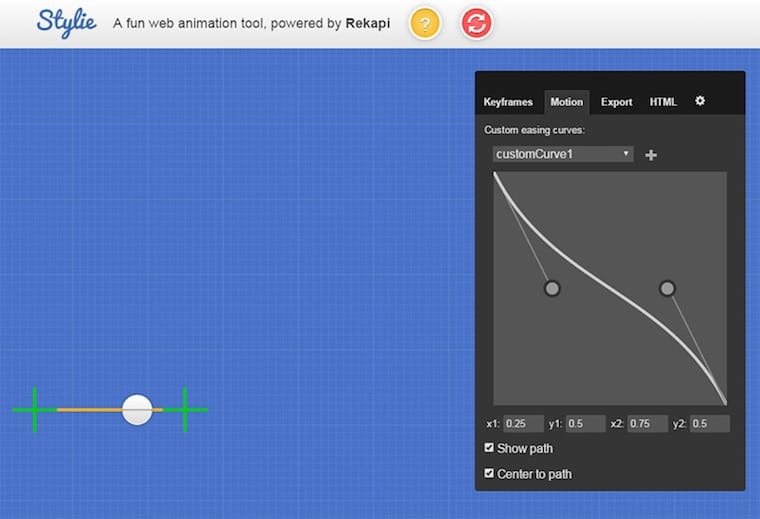Click the x2 value input field
Image resolution: width=760 pixels, height=519 pixels.
[x=646, y=423]
